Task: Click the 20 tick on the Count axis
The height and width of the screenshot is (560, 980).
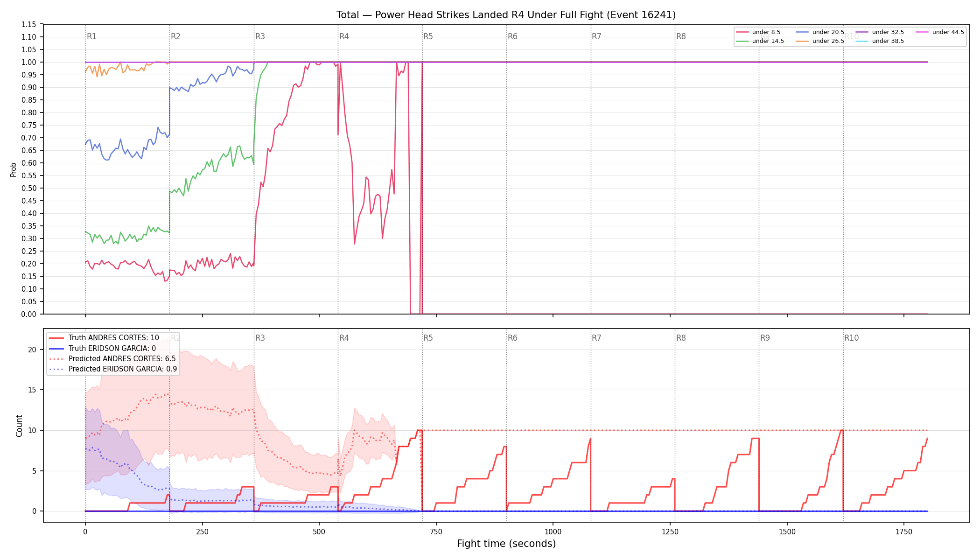Action: pyautogui.click(x=32, y=350)
